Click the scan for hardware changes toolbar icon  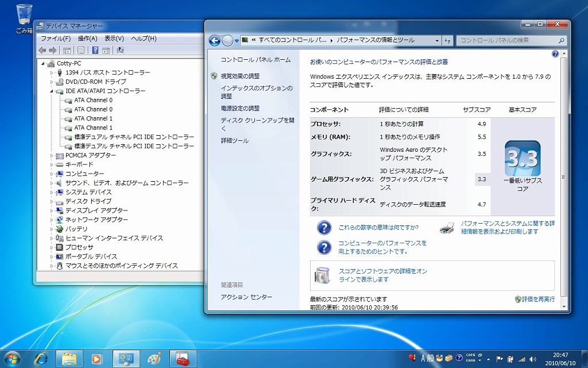click(x=120, y=51)
